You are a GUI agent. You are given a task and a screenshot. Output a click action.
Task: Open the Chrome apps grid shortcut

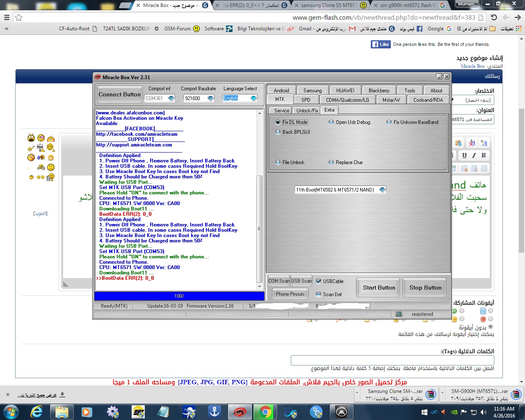tap(518, 29)
